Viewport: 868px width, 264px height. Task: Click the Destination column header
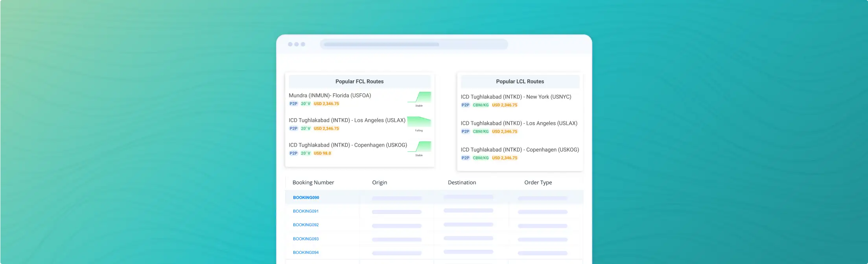point(462,182)
